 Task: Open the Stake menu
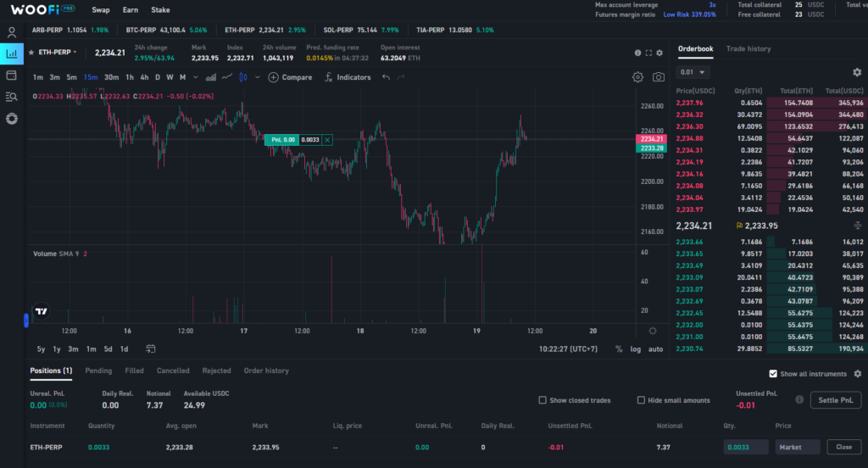coord(160,10)
